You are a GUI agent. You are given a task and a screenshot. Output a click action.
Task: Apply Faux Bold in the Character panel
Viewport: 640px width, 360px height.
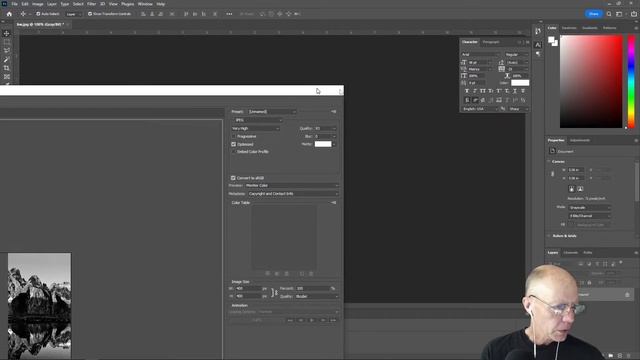click(467, 91)
